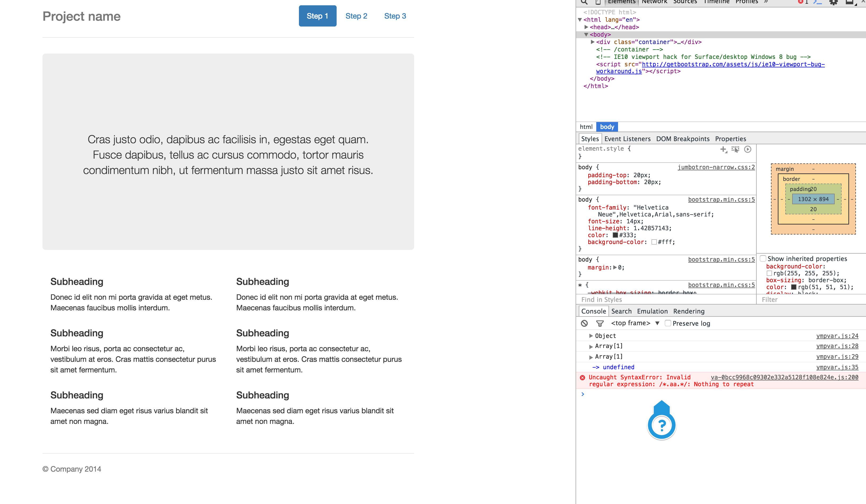Image resolution: width=866 pixels, height=504 pixels.
Task: Toggle the console drawer prompt icon
Action: pos(817,2)
